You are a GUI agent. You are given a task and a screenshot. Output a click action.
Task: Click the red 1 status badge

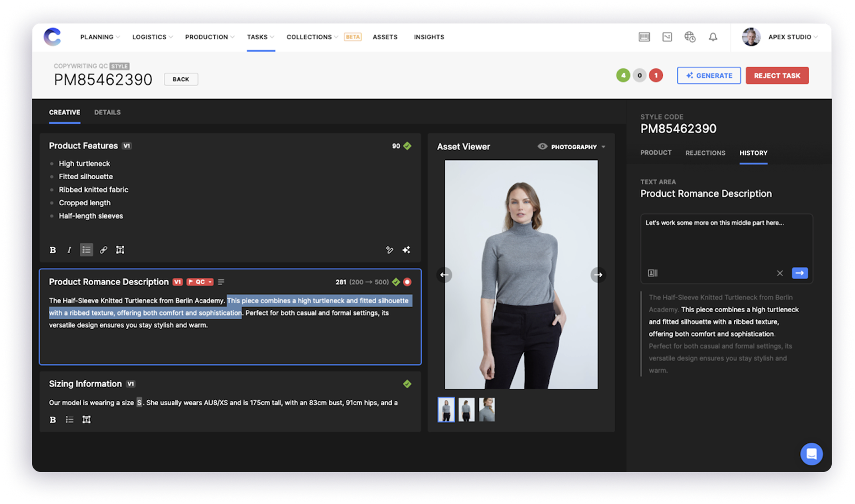pos(656,76)
